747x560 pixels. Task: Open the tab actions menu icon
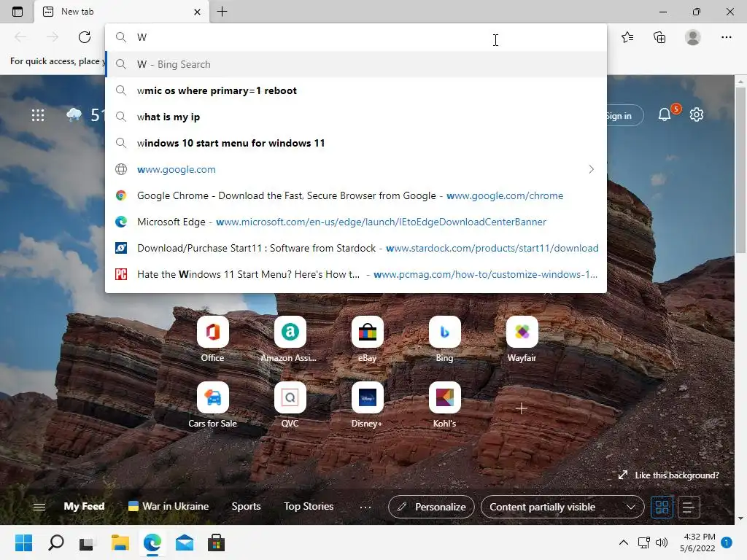pos(18,12)
